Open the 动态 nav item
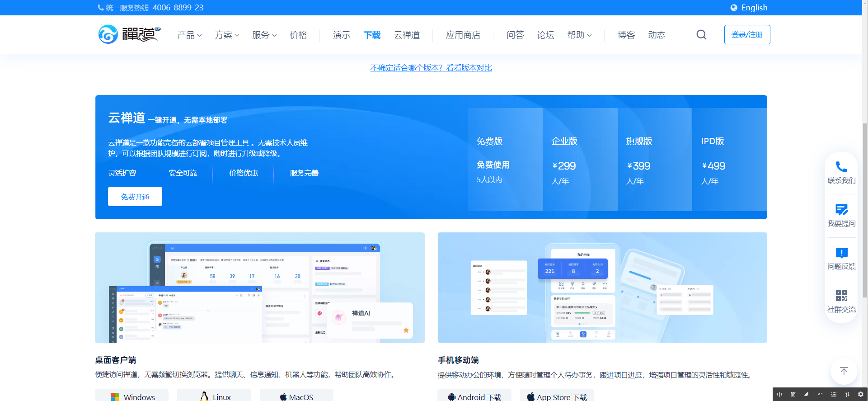This screenshot has width=868, height=401. tap(657, 35)
